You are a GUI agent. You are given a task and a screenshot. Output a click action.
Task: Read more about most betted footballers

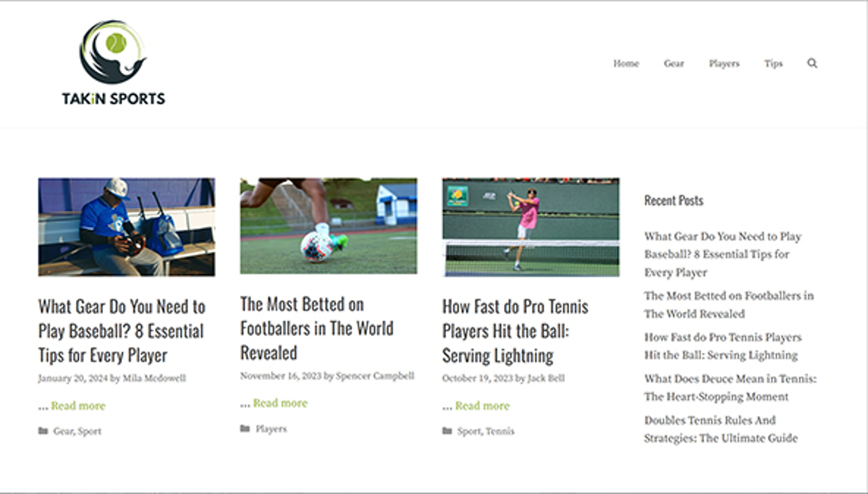pos(280,403)
